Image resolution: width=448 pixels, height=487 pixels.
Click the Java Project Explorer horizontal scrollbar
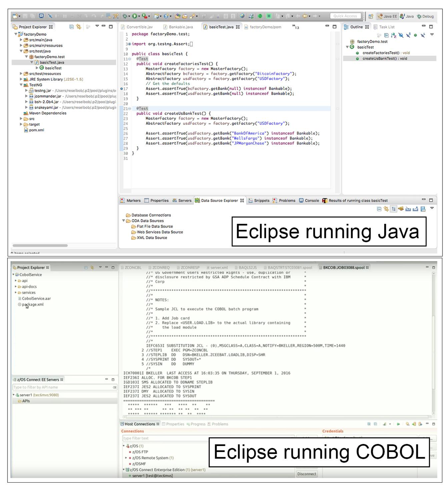(x=40, y=245)
